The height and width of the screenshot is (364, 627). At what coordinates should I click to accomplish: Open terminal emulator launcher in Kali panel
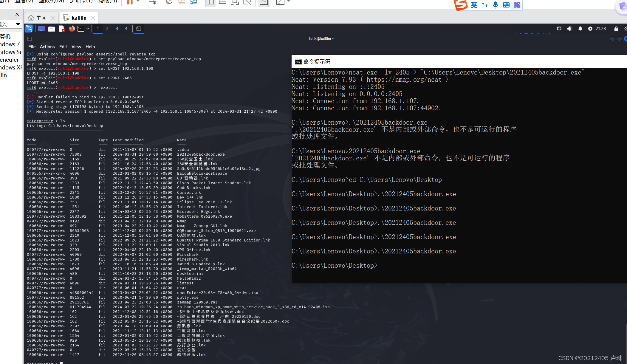81,29
